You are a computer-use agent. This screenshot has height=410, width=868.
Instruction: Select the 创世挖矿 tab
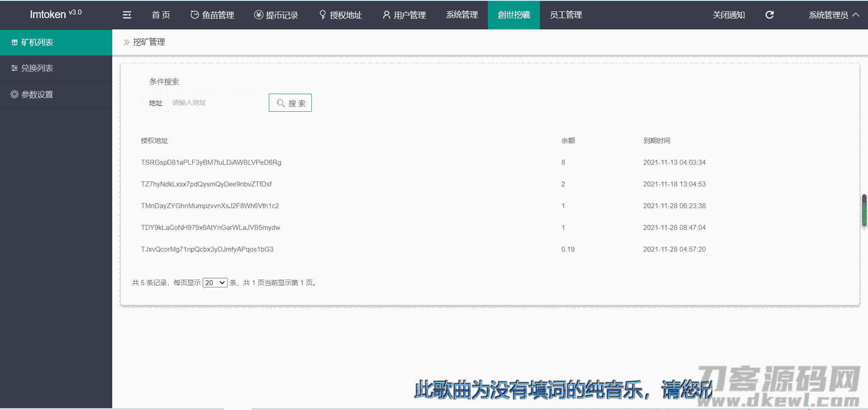point(514,15)
